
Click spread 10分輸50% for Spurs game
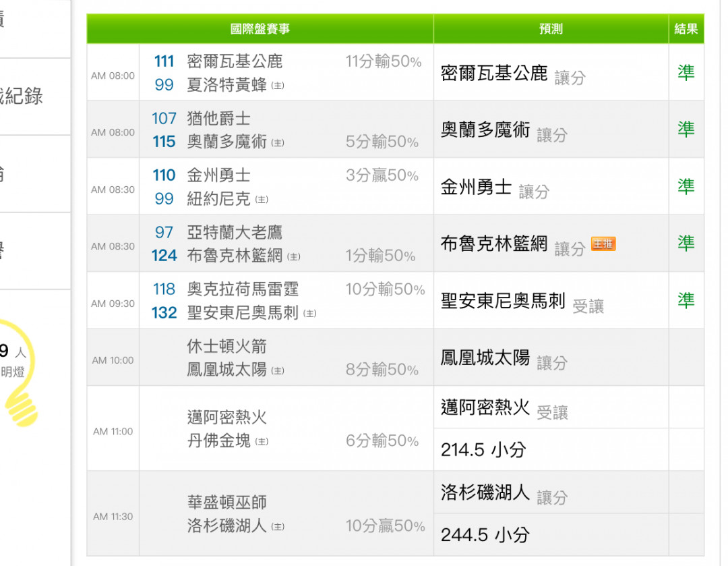[x=386, y=289]
